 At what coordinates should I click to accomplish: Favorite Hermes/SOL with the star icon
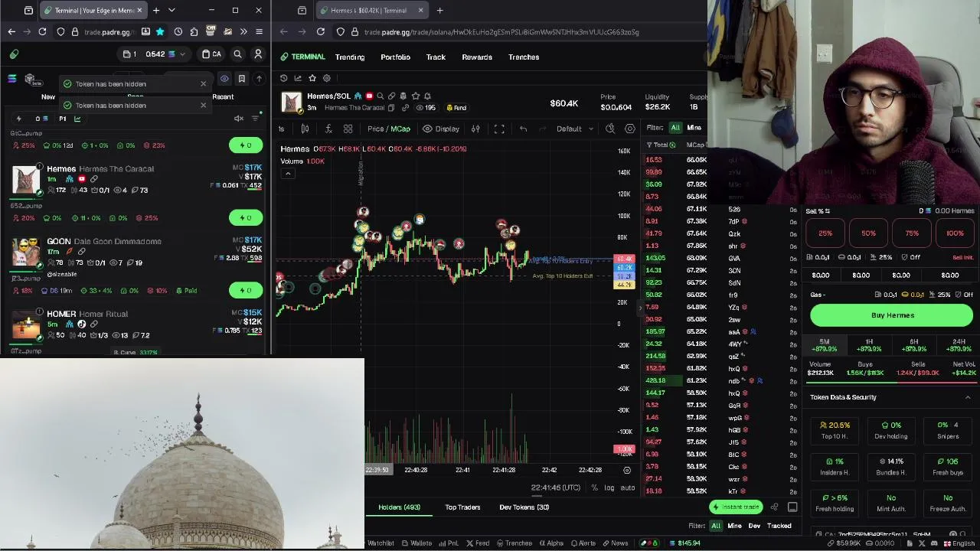point(416,96)
